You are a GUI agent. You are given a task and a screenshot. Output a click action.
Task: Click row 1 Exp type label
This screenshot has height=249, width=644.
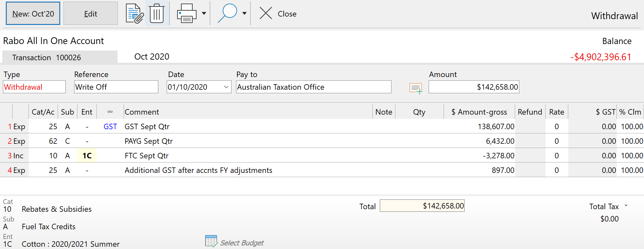[19, 127]
